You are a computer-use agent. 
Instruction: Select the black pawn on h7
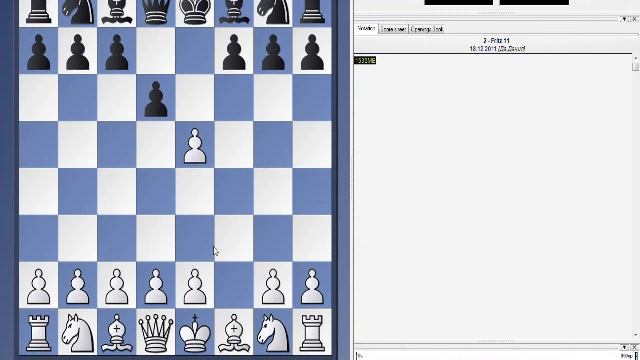coord(312,52)
